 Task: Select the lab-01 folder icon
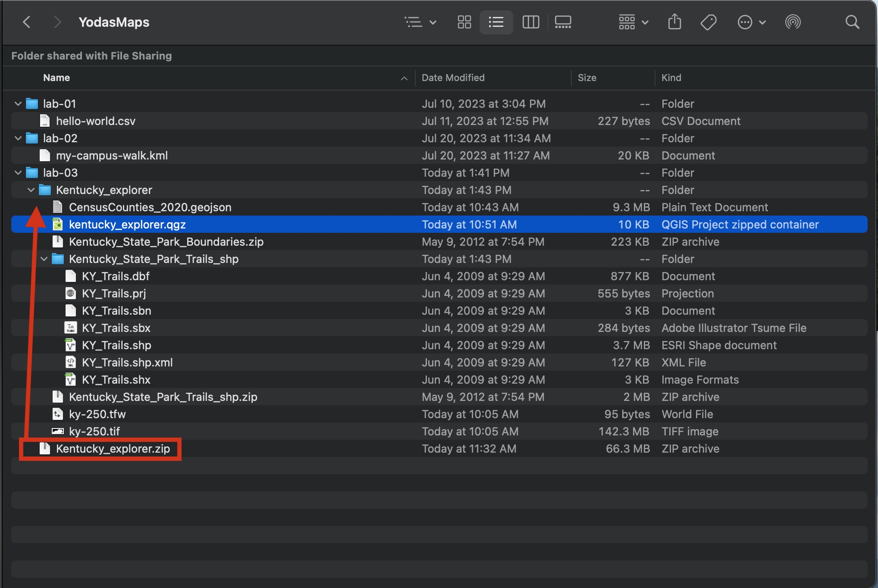tap(32, 104)
